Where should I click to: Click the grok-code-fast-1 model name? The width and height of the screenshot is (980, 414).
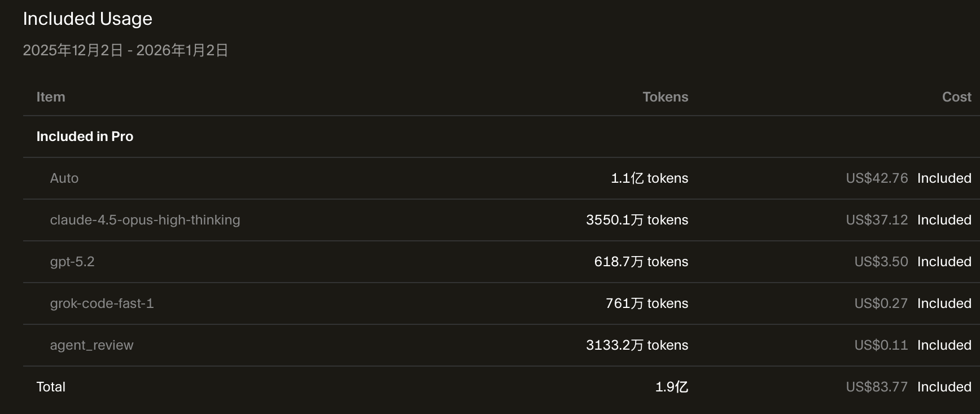[102, 303]
